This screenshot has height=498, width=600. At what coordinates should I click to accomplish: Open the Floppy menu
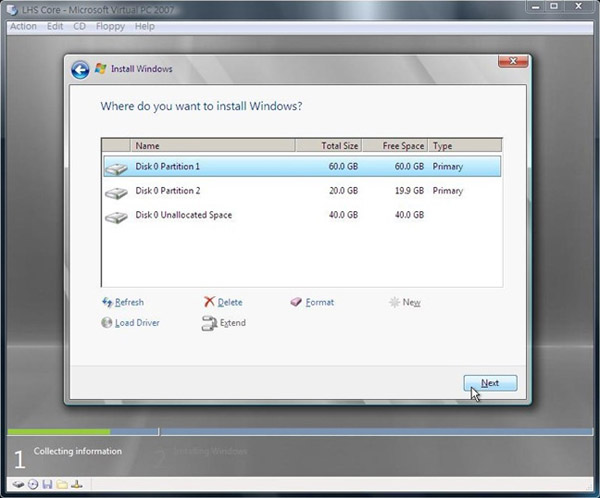[x=111, y=26]
